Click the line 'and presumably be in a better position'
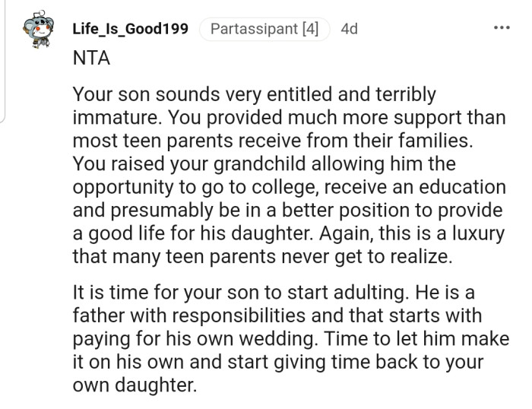Viewport: 532px width, 409px height. [287, 210]
